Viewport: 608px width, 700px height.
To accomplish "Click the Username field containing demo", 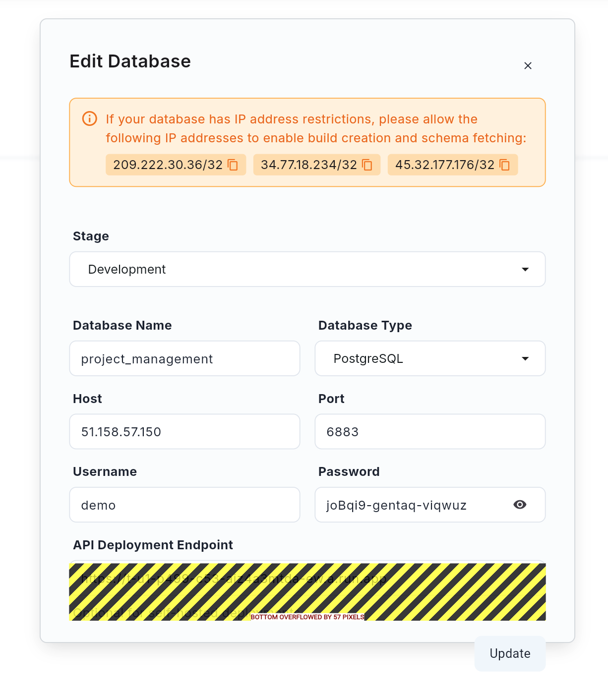I will point(184,505).
